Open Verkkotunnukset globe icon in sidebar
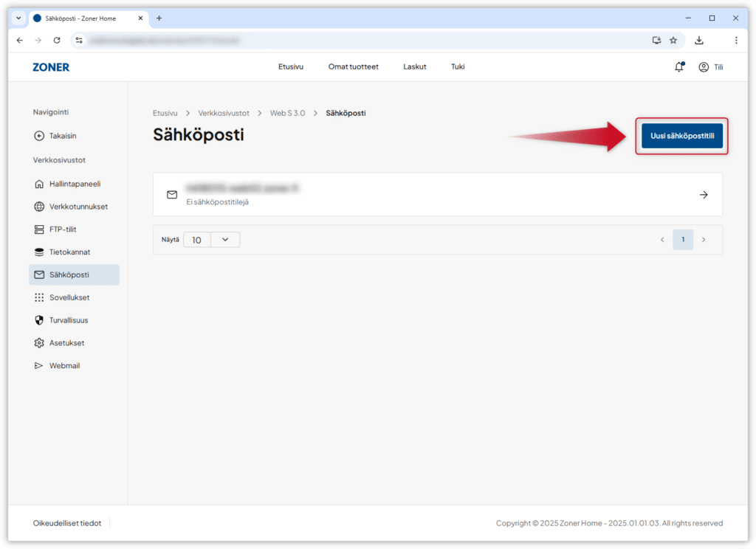 (x=39, y=207)
